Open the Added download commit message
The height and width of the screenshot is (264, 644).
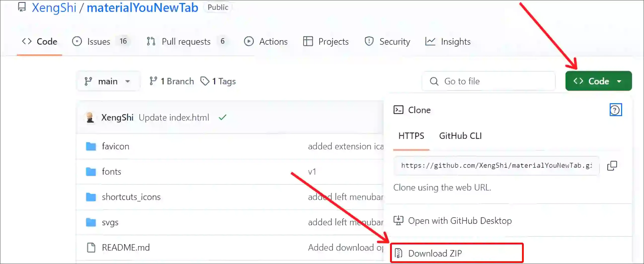click(346, 247)
